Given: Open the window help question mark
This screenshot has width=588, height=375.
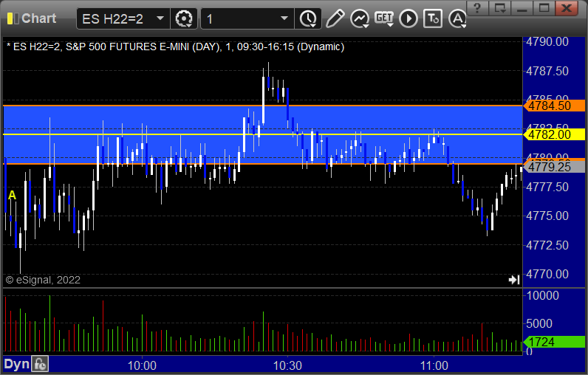Looking at the screenshot, I should (477, 8).
